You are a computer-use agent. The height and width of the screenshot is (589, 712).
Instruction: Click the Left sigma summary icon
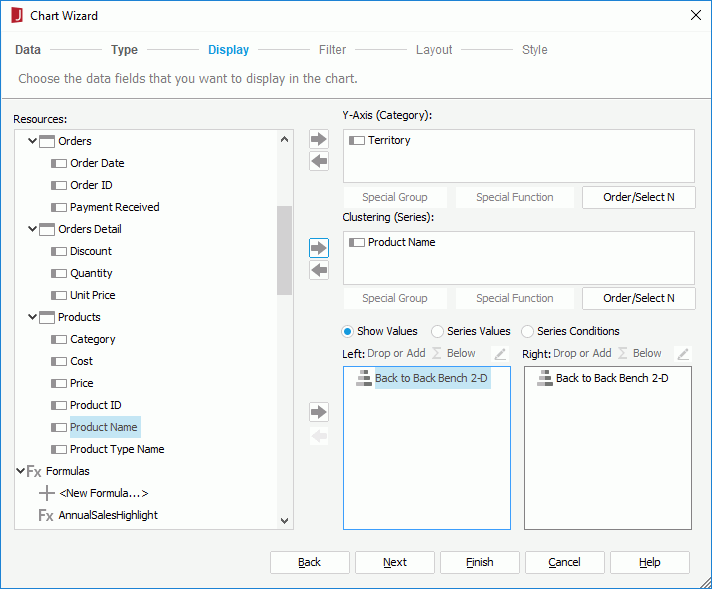click(x=436, y=353)
